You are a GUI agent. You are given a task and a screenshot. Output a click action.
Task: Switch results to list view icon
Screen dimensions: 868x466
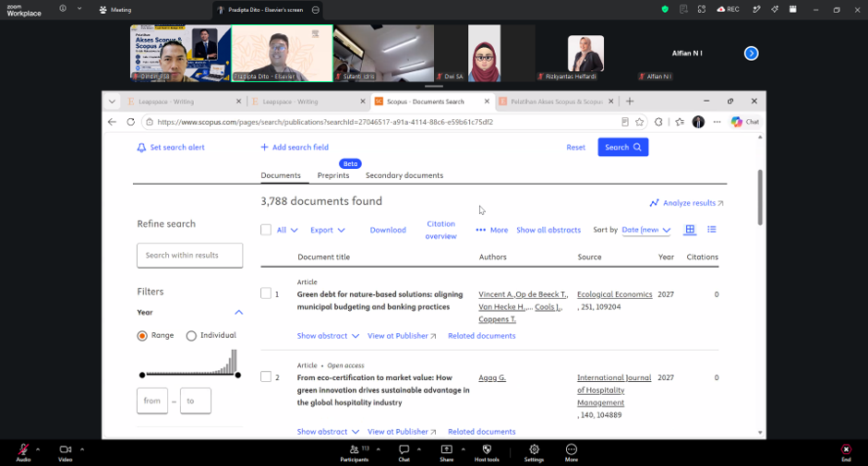(712, 229)
